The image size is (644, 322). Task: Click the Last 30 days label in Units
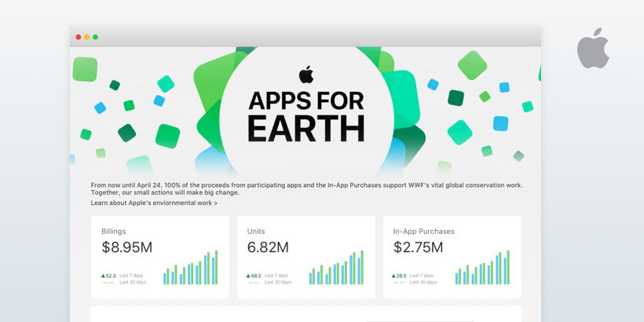(x=278, y=282)
